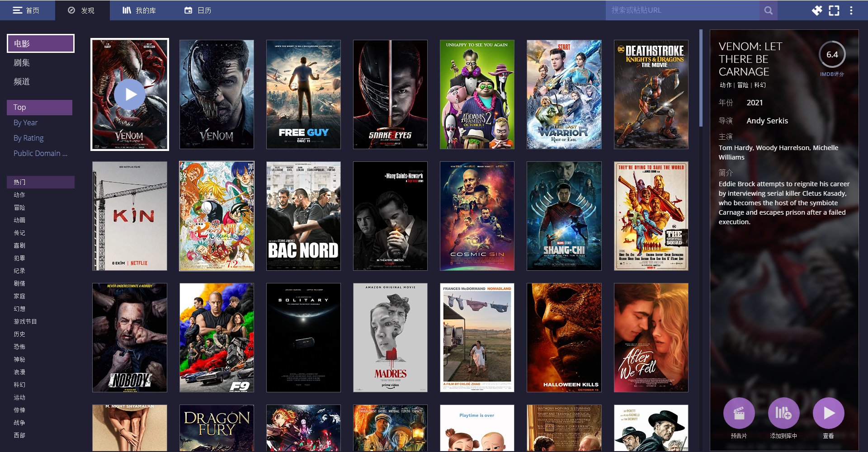This screenshot has width=868, height=452.
Task: Open the After We Fell poster
Action: (651, 338)
